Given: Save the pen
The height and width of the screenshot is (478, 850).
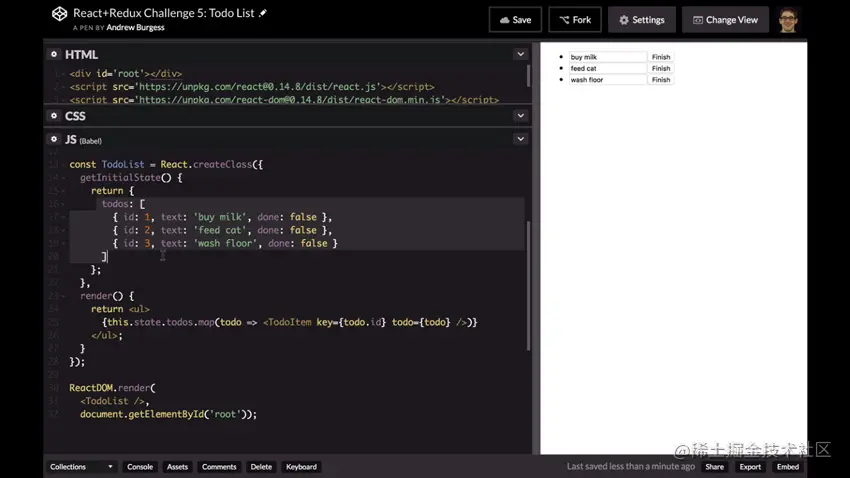Looking at the screenshot, I should [515, 20].
